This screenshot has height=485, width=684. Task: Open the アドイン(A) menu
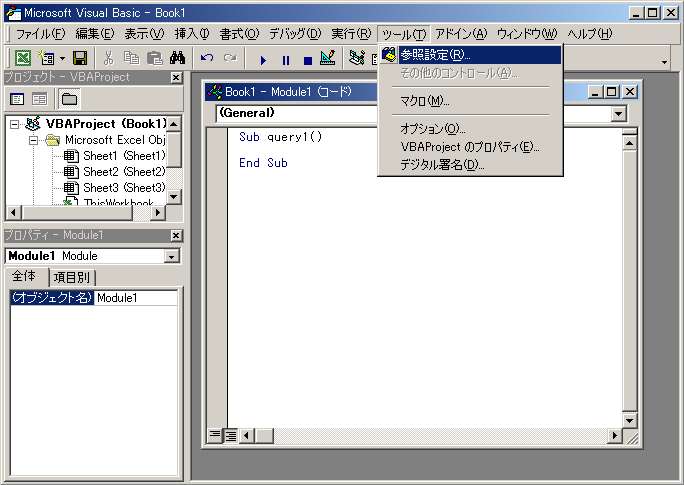[461, 34]
